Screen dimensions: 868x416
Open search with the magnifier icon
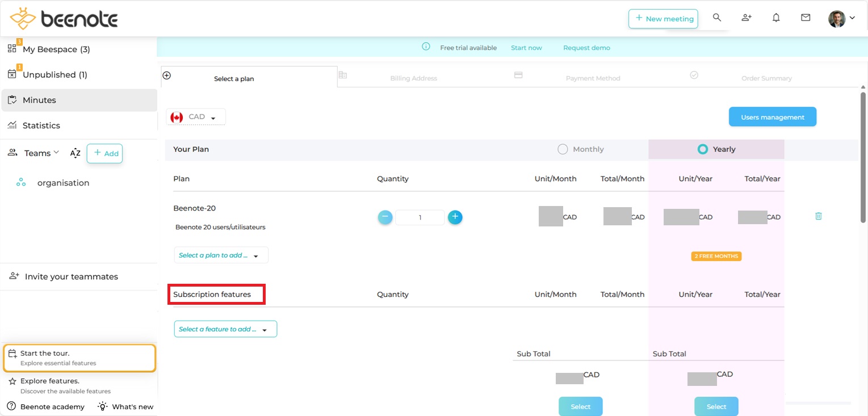(x=717, y=18)
